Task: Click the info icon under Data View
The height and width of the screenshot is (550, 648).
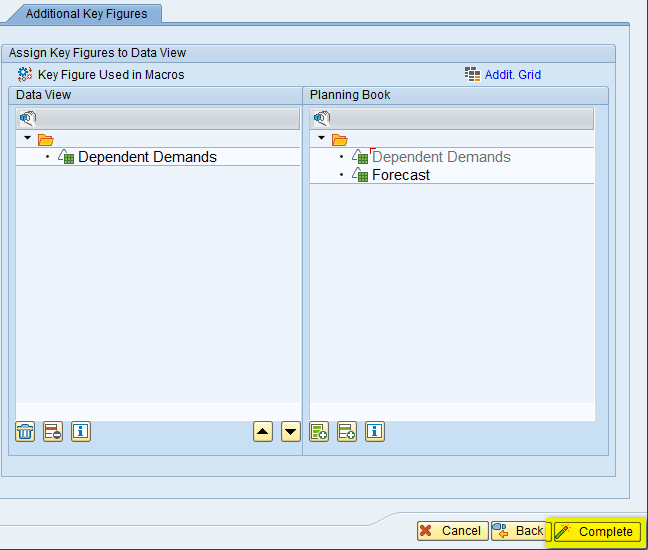Action: pos(81,432)
